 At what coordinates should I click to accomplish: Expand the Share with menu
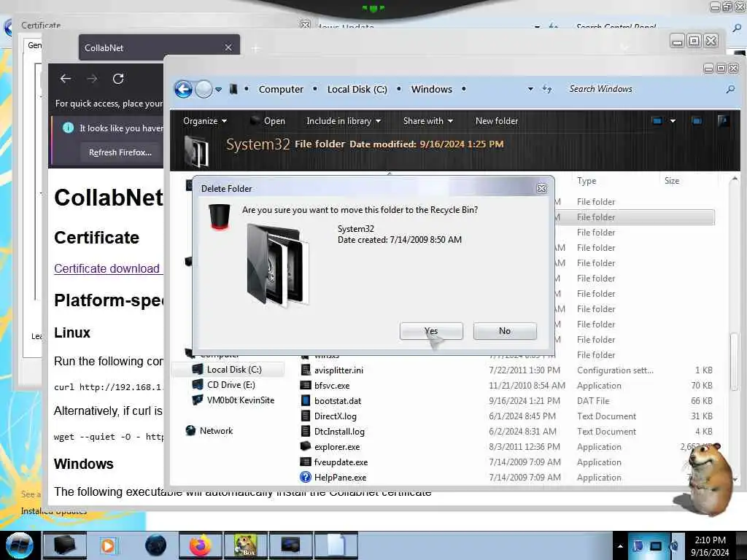click(427, 121)
